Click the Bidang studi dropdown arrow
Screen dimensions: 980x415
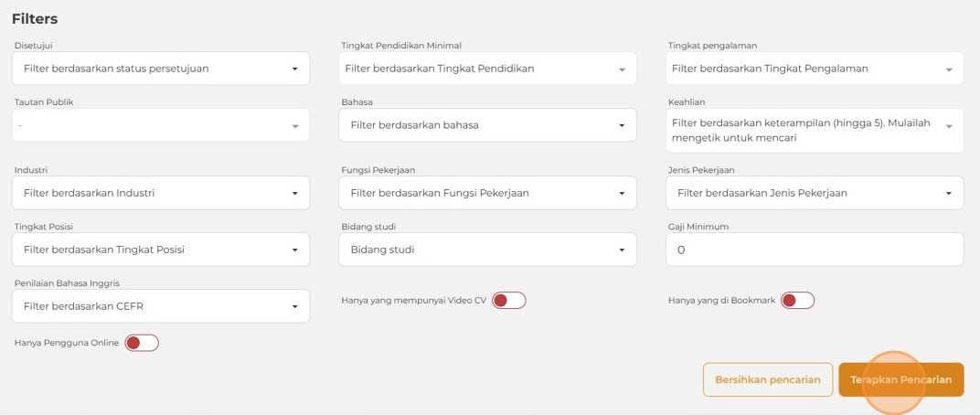coord(621,250)
